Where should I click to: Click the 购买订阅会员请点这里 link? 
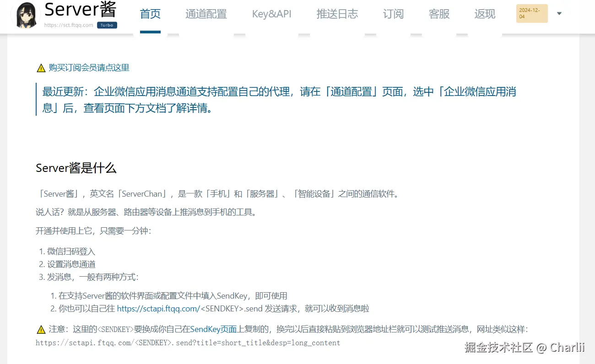click(x=89, y=68)
